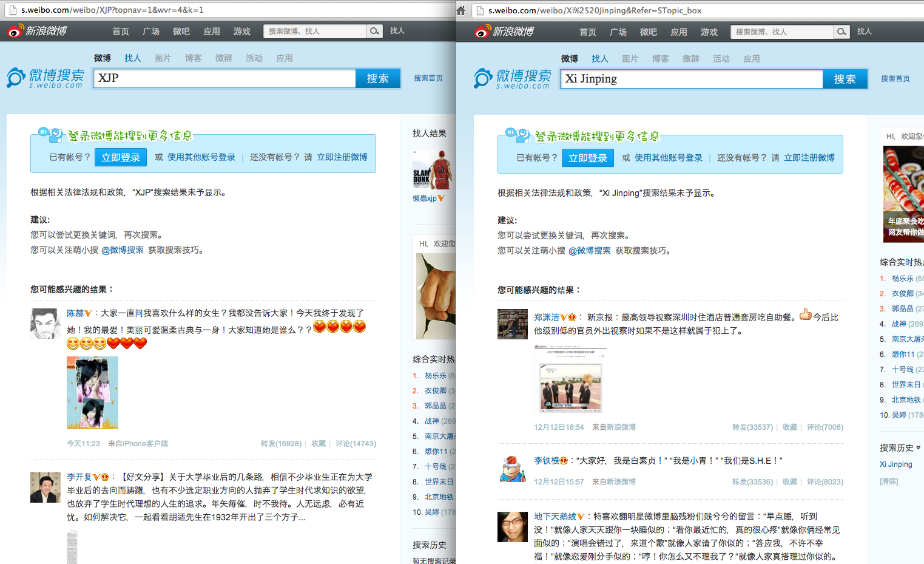This screenshot has width=924, height=564.
Task: Click top bar 搜索微博、找人 field in left window
Action: (x=315, y=31)
